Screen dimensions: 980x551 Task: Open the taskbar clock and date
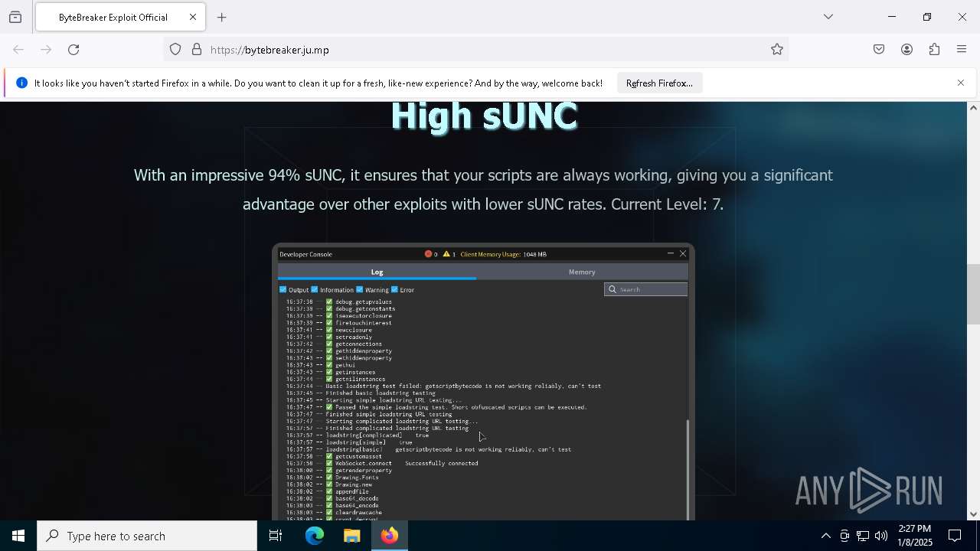pos(914,536)
